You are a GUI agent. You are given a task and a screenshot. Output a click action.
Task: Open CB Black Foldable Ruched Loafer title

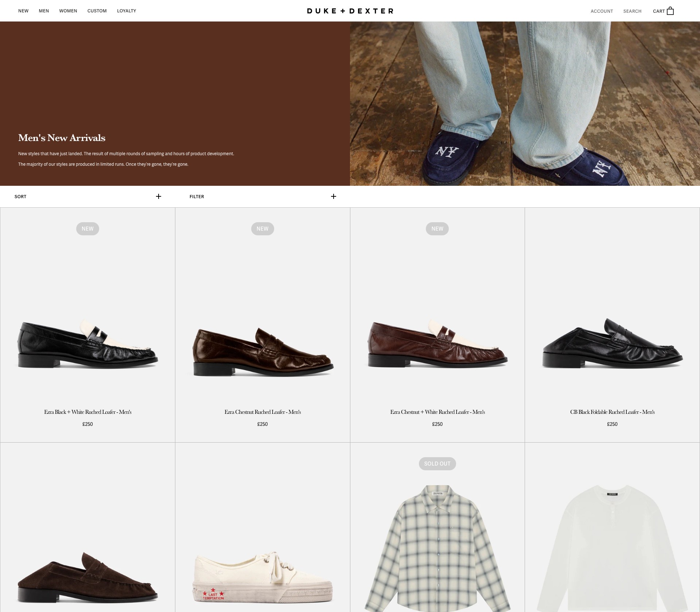[612, 412]
